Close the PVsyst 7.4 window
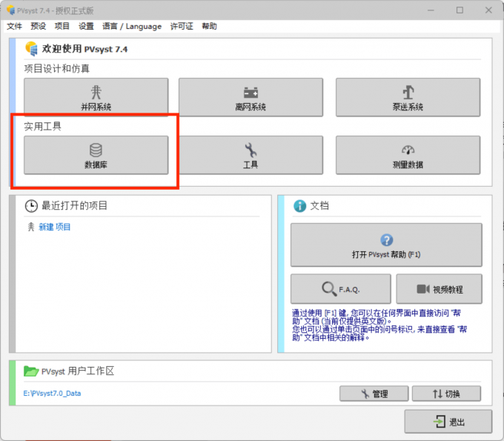The width and height of the screenshot is (504, 441). pyautogui.click(x=488, y=10)
